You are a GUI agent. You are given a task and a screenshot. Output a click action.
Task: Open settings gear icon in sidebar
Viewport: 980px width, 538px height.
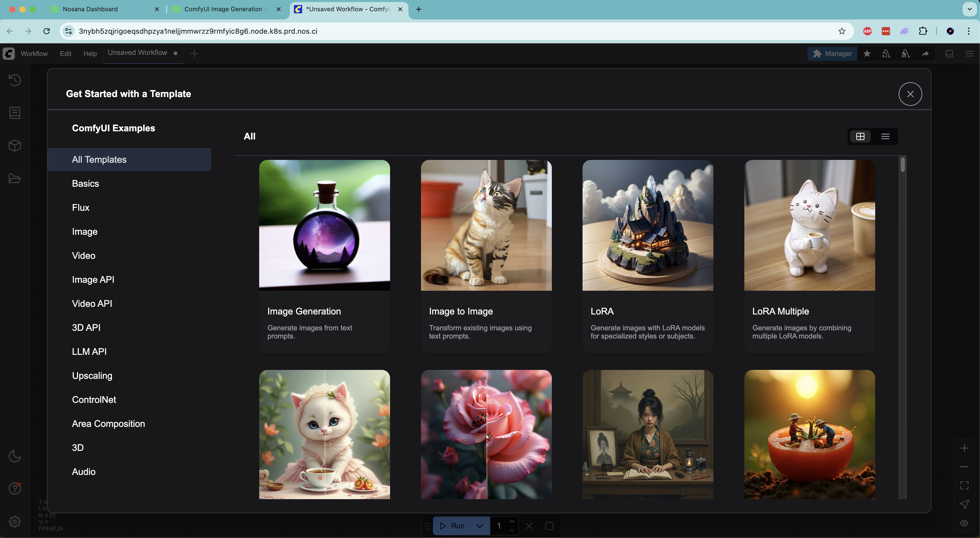pos(15,521)
